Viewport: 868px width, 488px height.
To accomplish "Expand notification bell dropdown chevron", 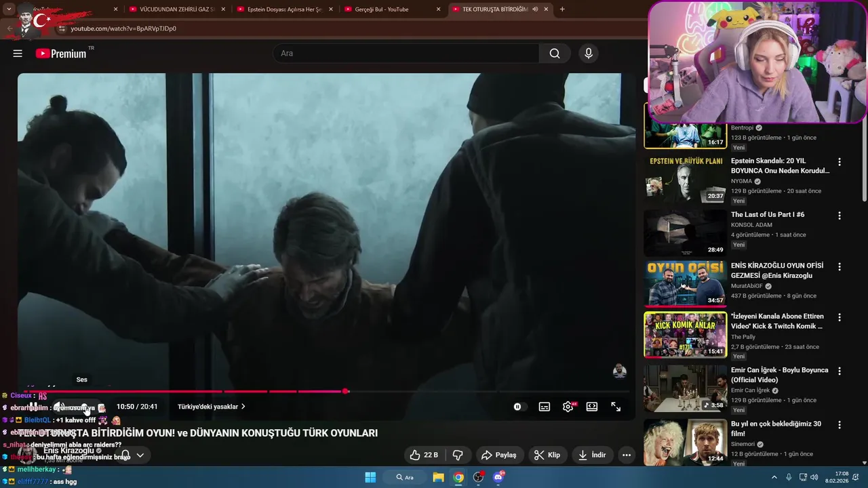I will [x=140, y=455].
